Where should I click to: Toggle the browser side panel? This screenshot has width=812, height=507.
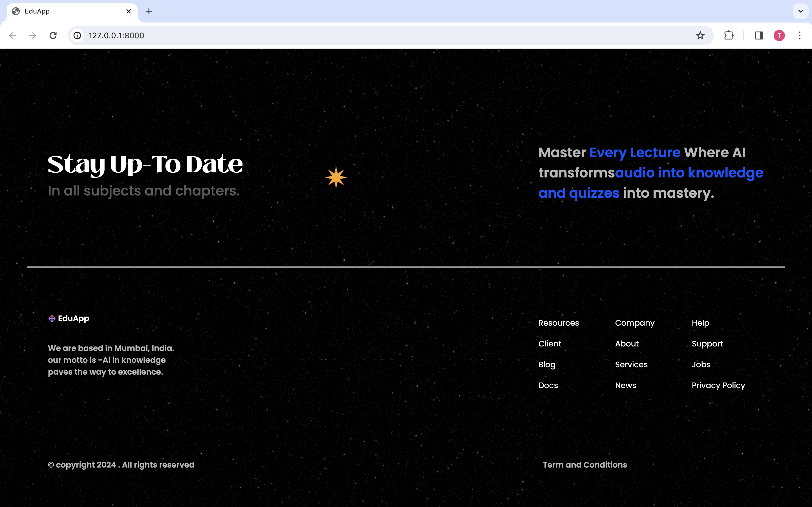tap(759, 35)
